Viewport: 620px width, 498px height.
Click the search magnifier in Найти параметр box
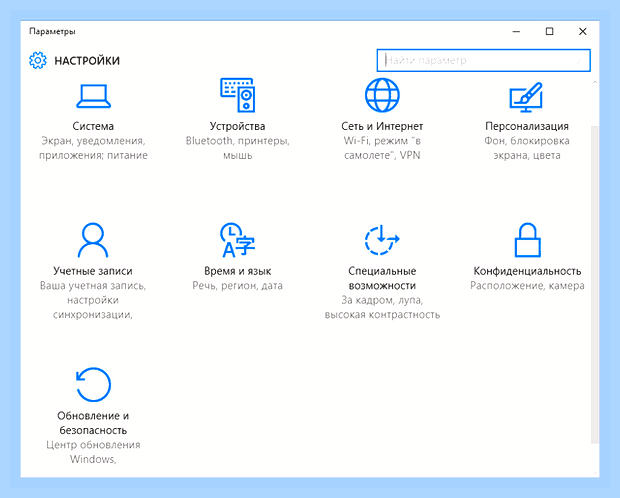click(578, 61)
